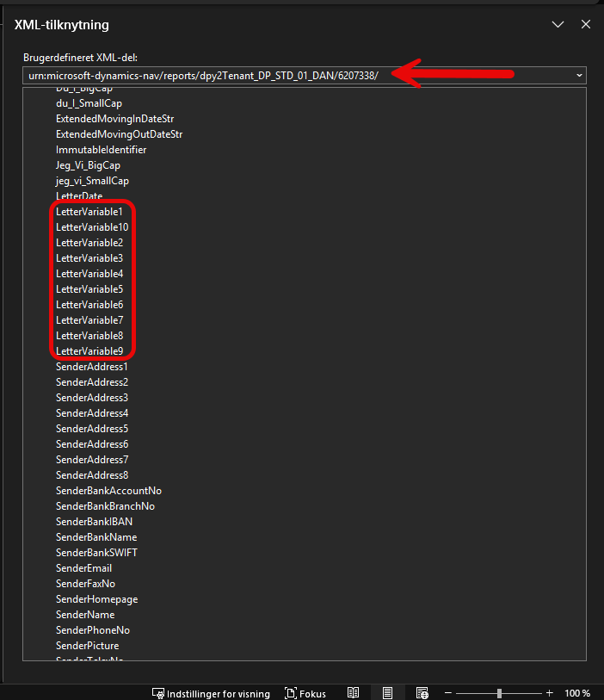604x700 pixels.
Task: Select Print Layout view icon
Action: coord(387,693)
